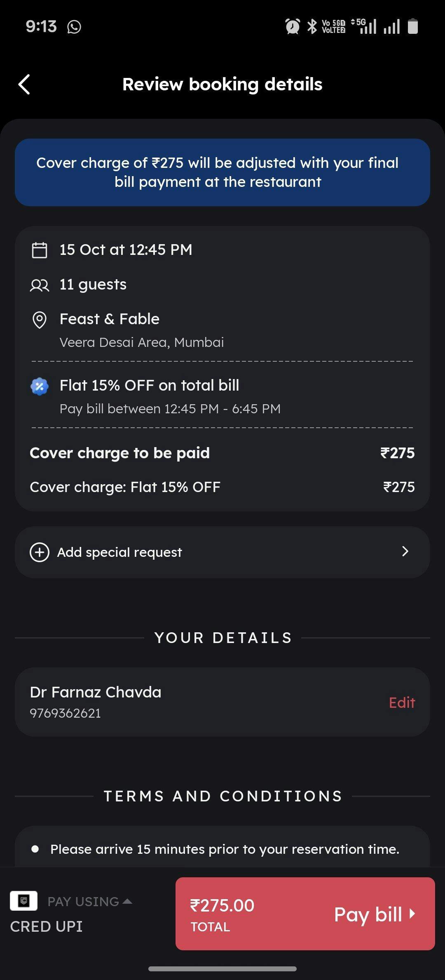This screenshot has height=980, width=445.
Task: Tap the WhatsApp notification icon in status bar
Action: point(74,27)
